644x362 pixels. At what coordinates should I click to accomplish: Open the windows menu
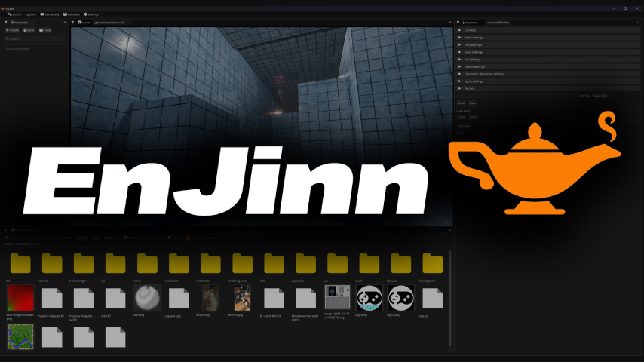tap(72, 14)
